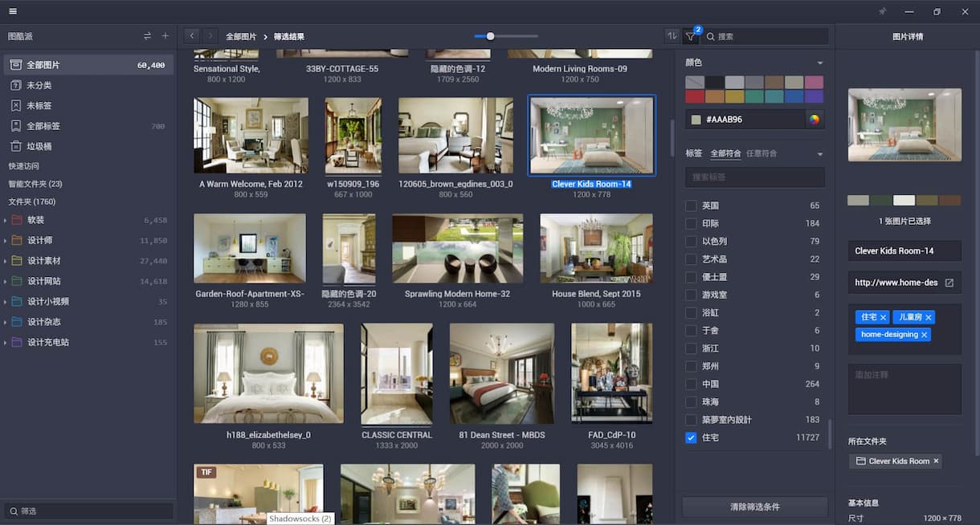
Task: Collapse the 标签 section arrow
Action: pos(819,154)
